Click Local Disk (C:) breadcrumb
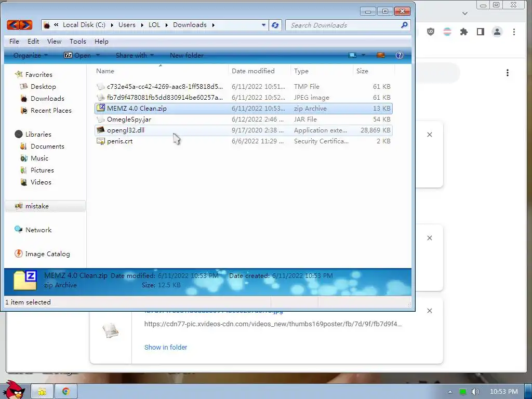 [84, 25]
